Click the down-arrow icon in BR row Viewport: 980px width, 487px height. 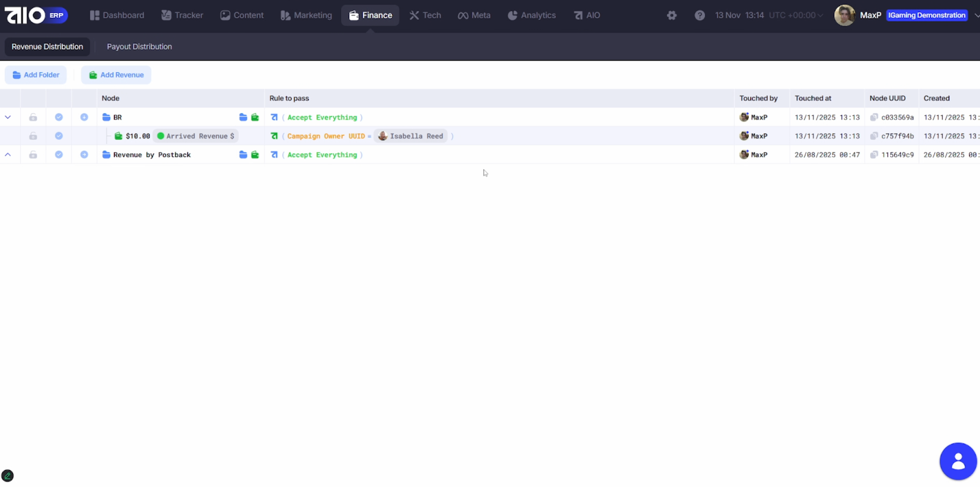(84, 118)
